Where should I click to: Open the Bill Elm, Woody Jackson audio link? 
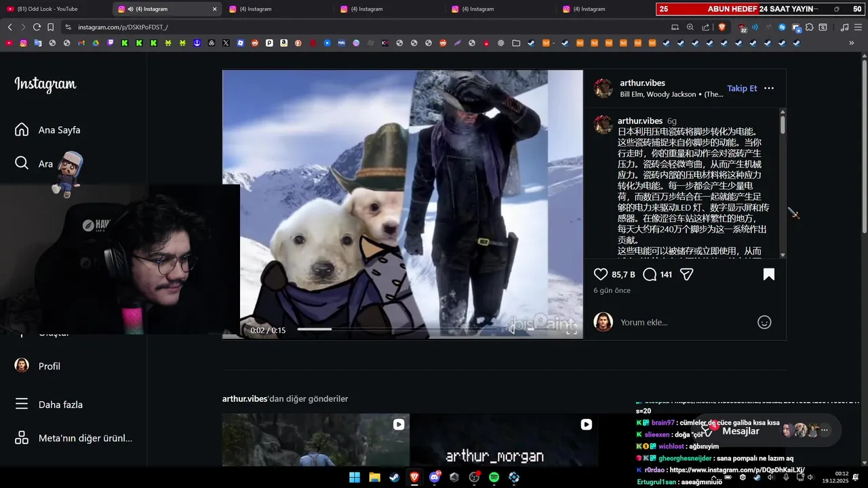point(671,94)
